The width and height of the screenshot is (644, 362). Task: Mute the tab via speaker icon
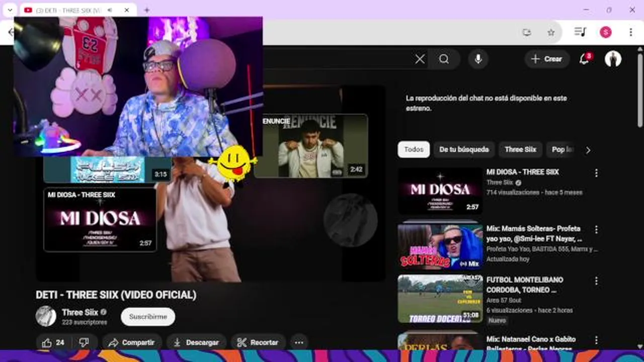[110, 10]
